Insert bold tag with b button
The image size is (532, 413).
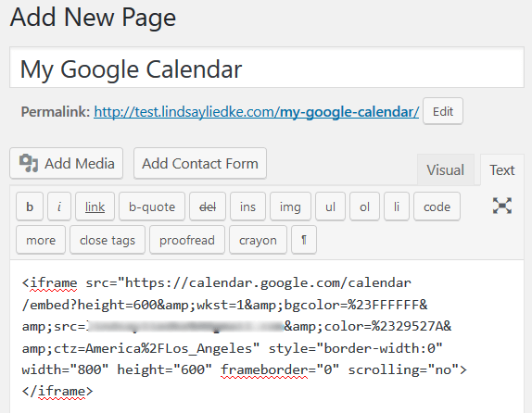30,206
